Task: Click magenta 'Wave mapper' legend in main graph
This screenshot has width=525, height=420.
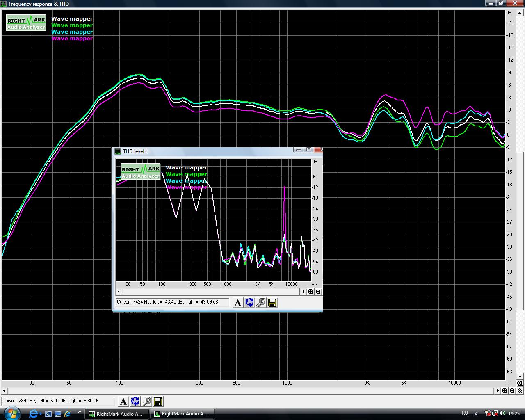Action: click(72, 39)
